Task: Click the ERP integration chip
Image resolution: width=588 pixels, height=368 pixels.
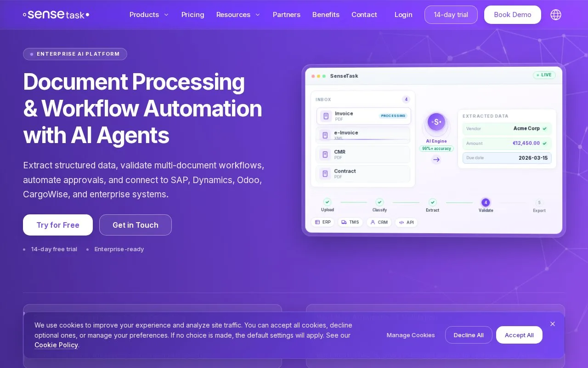Action: tap(323, 222)
